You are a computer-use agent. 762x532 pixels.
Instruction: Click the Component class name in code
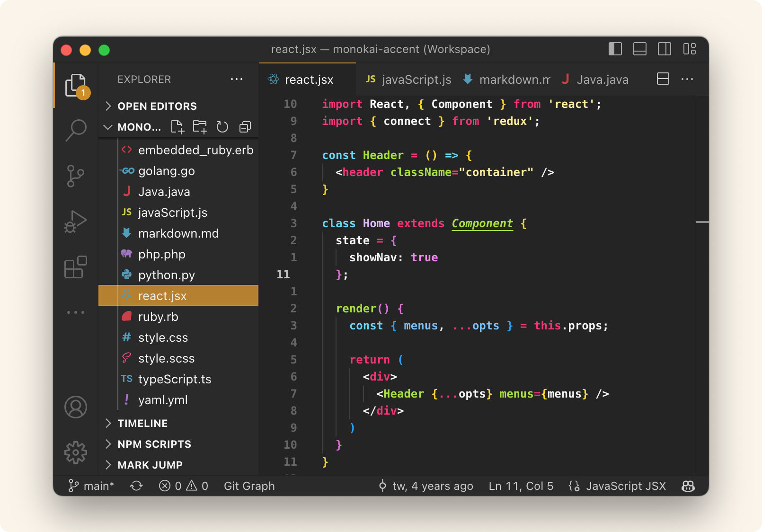[482, 223]
